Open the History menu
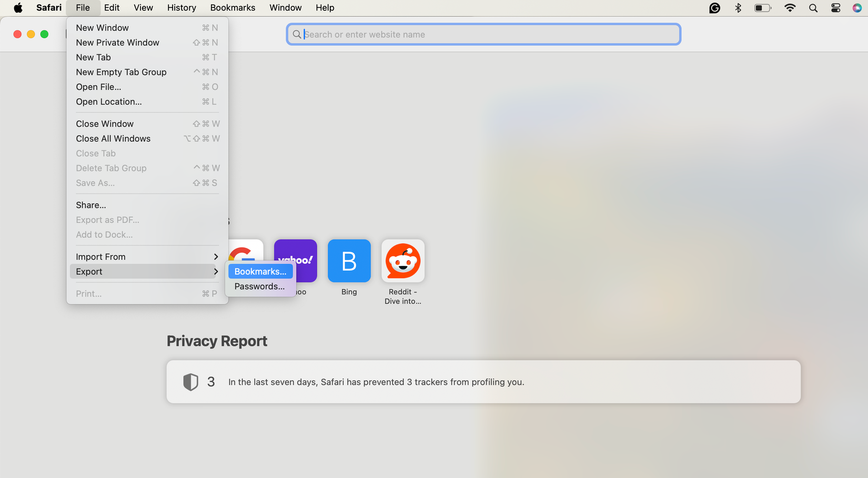The image size is (868, 478). pyautogui.click(x=181, y=8)
